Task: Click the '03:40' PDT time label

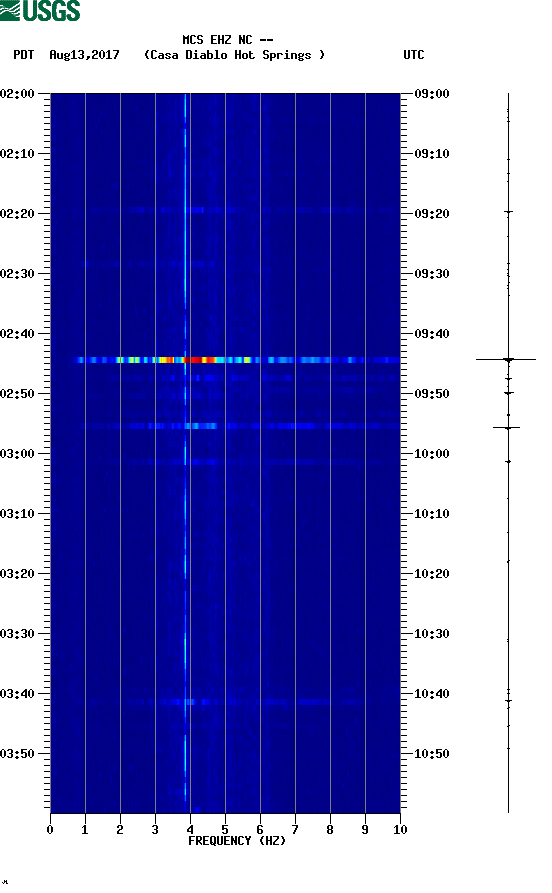Action: (x=17, y=694)
